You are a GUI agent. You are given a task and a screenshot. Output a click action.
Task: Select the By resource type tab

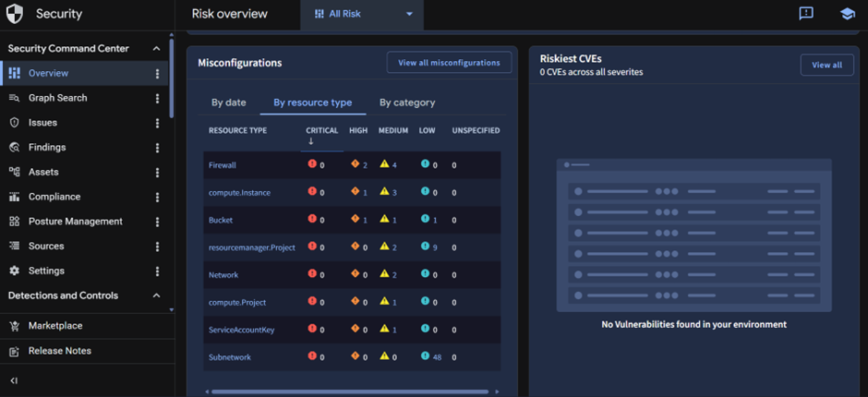313,102
